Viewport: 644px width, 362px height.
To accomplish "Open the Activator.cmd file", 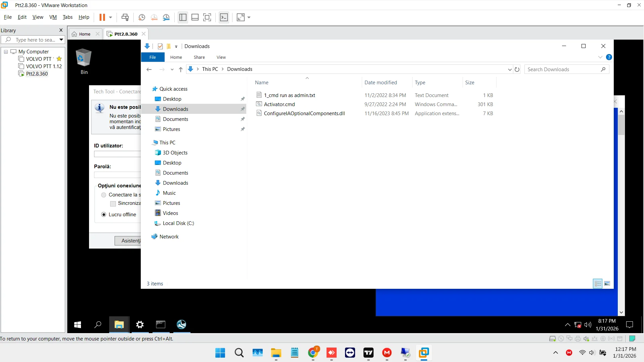I will click(x=279, y=104).
